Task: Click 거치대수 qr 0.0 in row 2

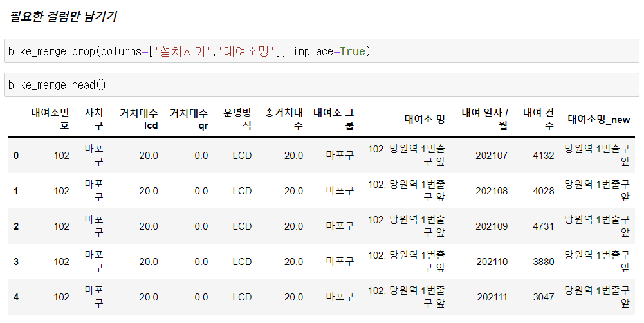Action: pos(201,226)
